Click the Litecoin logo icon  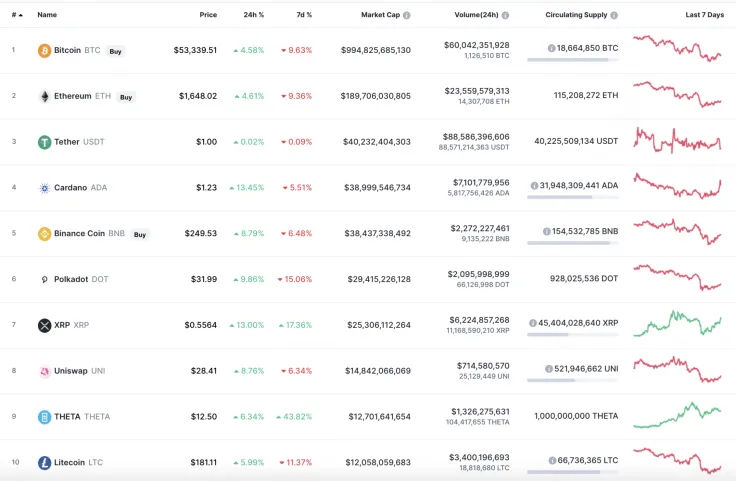pos(44,463)
